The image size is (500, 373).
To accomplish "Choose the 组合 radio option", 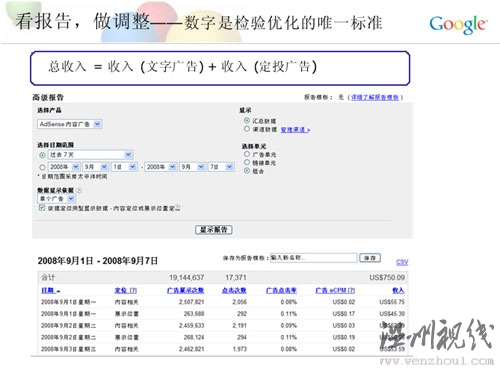I will (247, 171).
